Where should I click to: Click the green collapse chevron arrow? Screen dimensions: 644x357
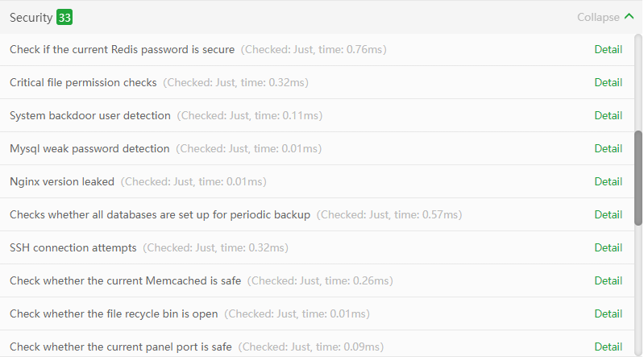pos(628,17)
